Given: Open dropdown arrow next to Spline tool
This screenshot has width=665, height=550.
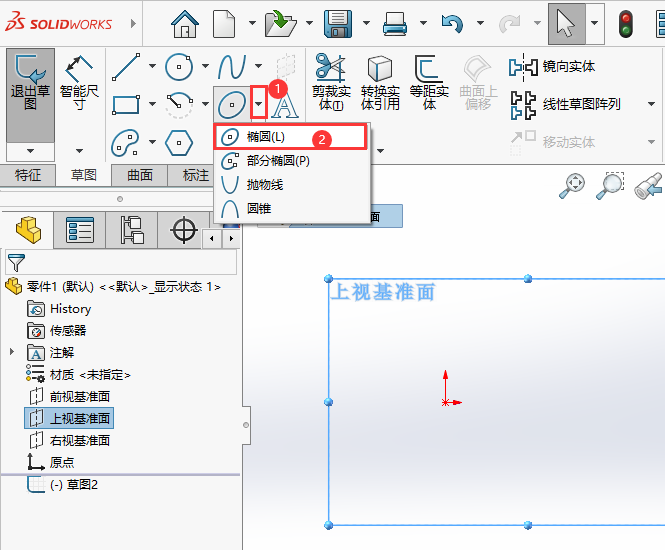Looking at the screenshot, I should click(x=258, y=66).
